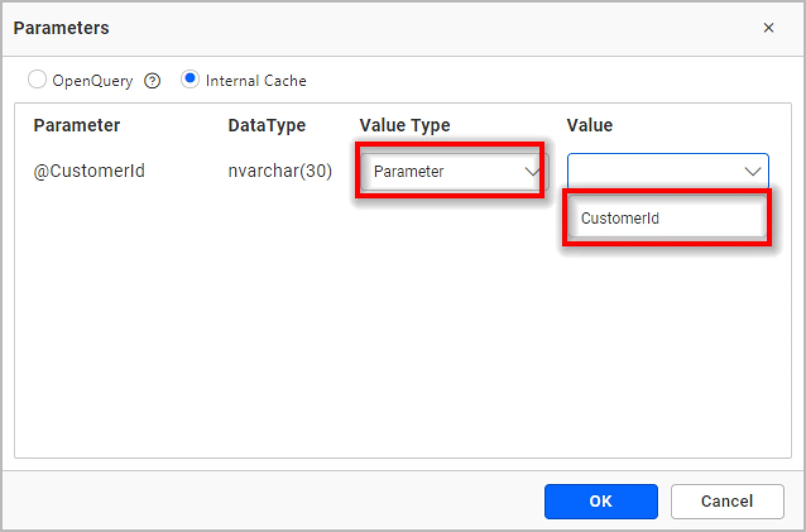Collapse the Value dropdown using its chevron arrow
Image resolution: width=806 pixels, height=532 pixels.
point(752,171)
